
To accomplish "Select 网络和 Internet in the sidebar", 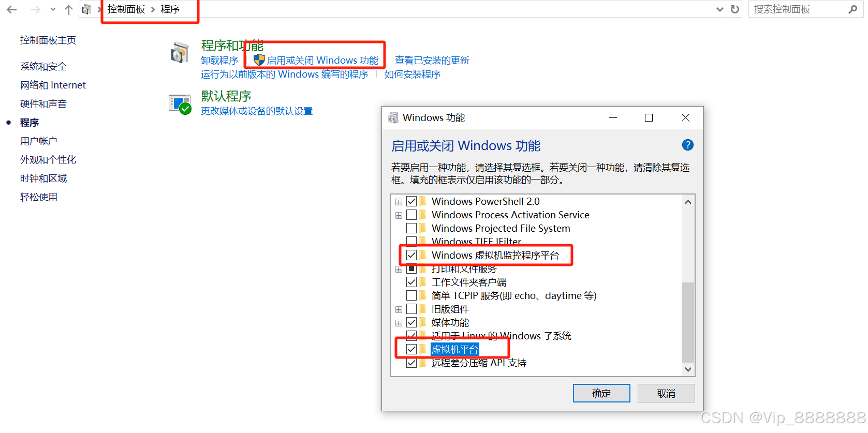I will point(53,85).
